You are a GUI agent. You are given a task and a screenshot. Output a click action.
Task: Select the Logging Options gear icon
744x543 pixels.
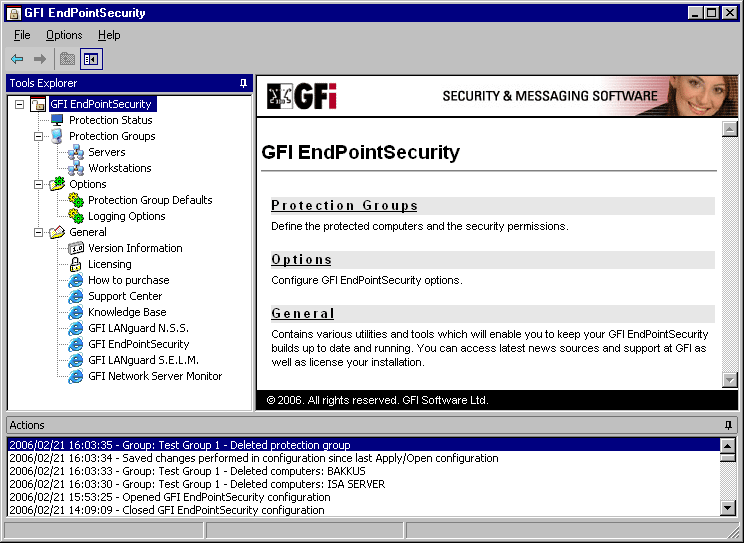76,216
